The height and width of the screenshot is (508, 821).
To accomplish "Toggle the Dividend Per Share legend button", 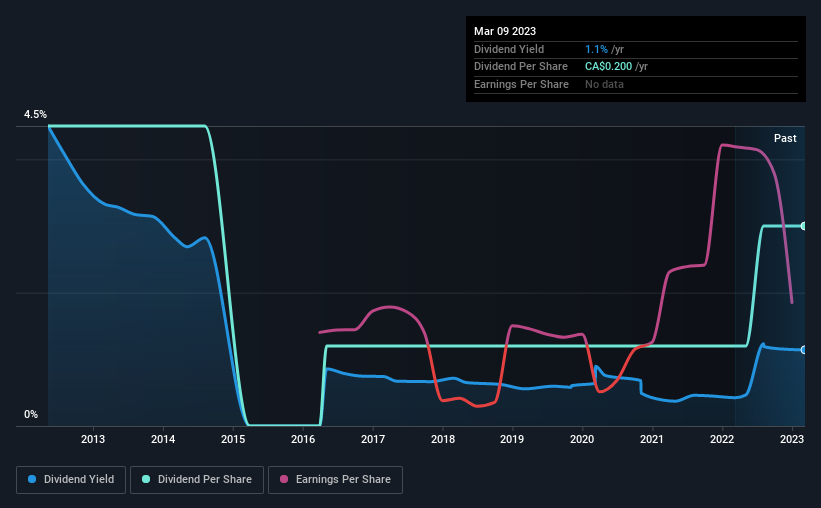I will (197, 480).
